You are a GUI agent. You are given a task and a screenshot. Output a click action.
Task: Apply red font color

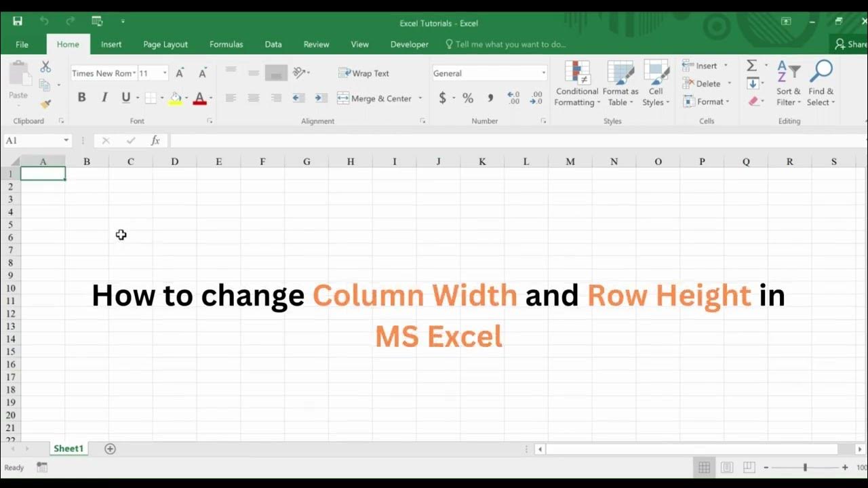199,98
